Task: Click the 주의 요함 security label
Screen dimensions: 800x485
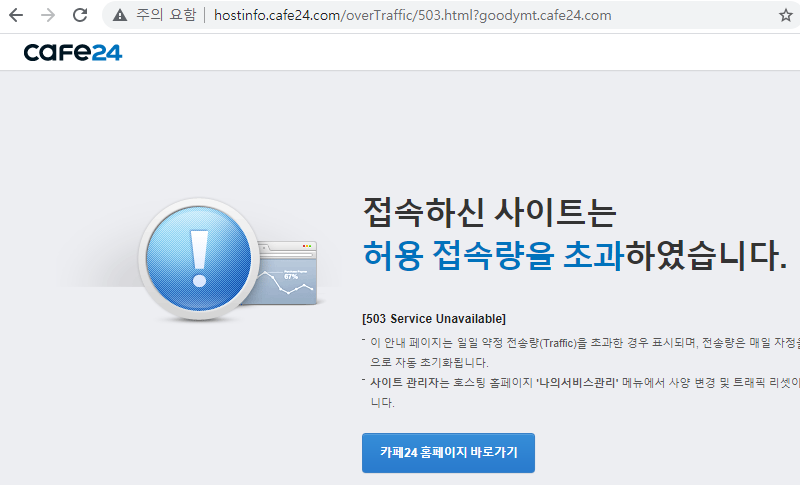Action: (x=166, y=15)
